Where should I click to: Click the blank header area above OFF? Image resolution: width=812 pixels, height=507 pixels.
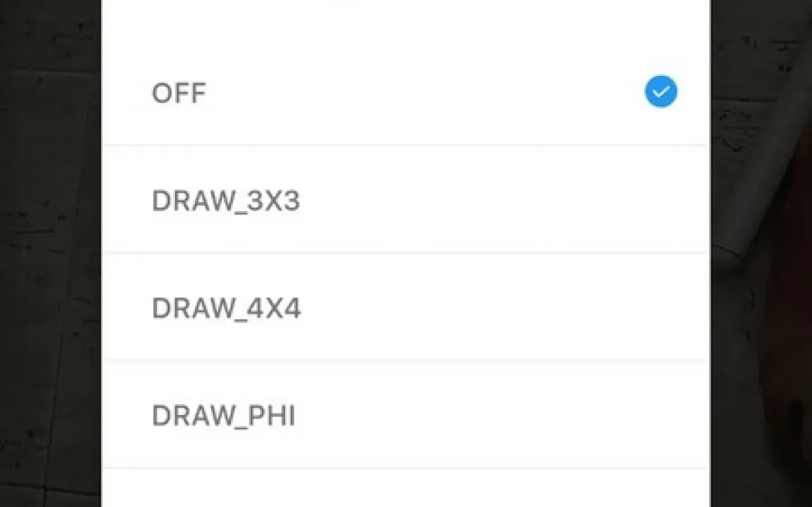pos(406,19)
